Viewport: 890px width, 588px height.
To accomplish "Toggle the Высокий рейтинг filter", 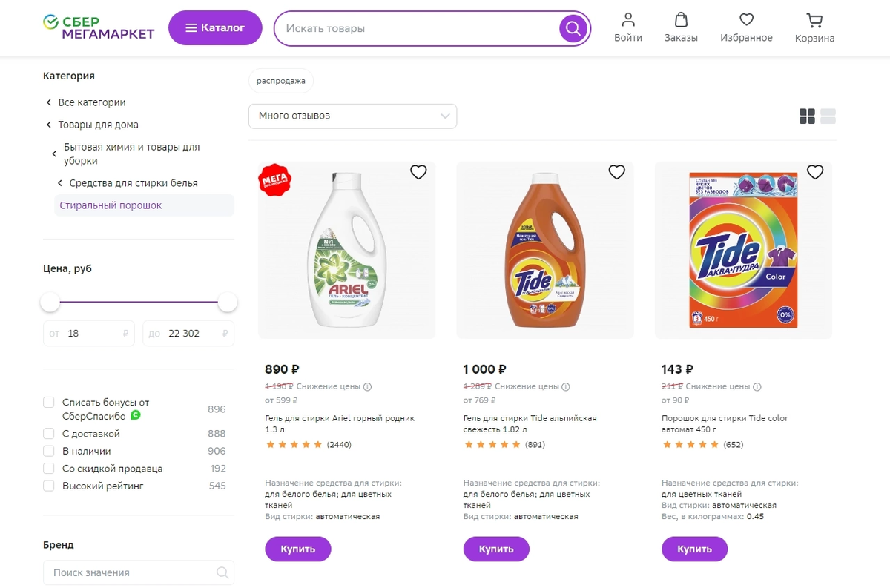I will 49,486.
